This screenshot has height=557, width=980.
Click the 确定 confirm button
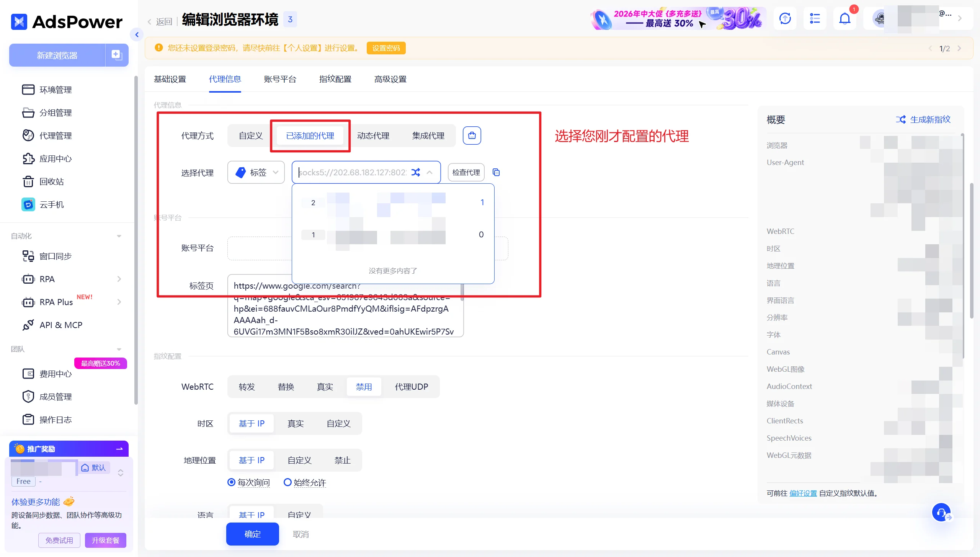(x=253, y=534)
